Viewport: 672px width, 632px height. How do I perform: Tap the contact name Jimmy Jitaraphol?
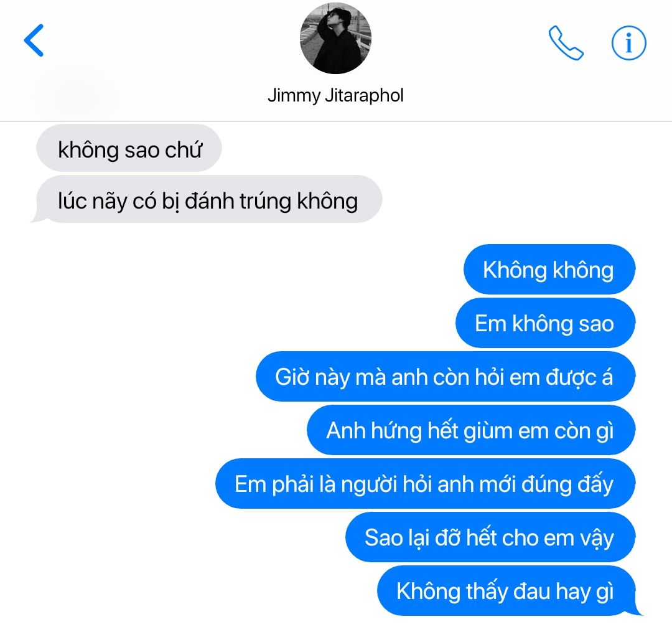coord(335,95)
